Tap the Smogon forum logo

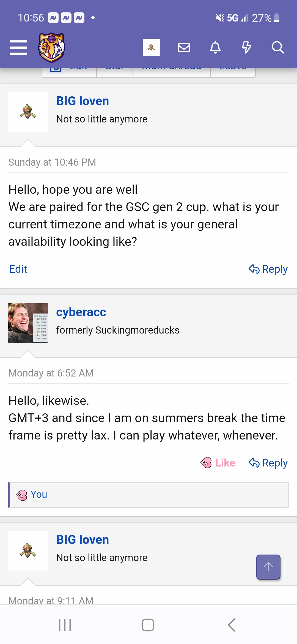(x=51, y=48)
